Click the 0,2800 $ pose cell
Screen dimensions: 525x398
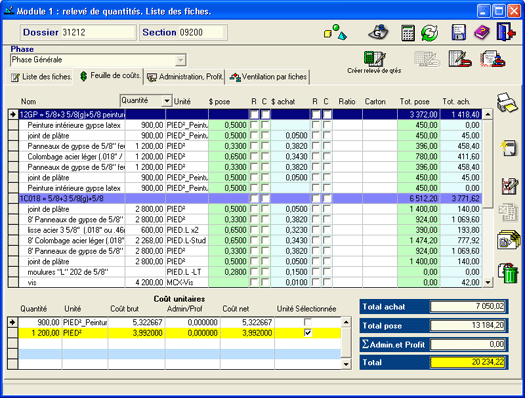click(x=229, y=272)
